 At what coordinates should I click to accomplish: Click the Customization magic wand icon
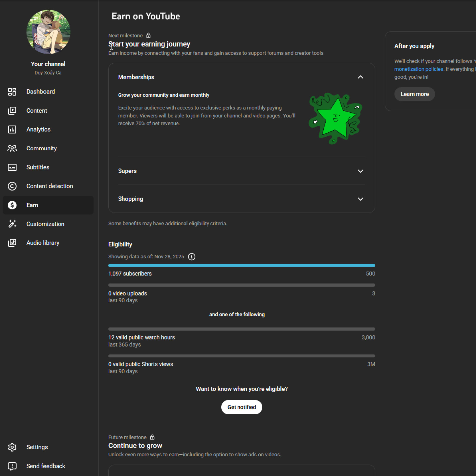12,224
